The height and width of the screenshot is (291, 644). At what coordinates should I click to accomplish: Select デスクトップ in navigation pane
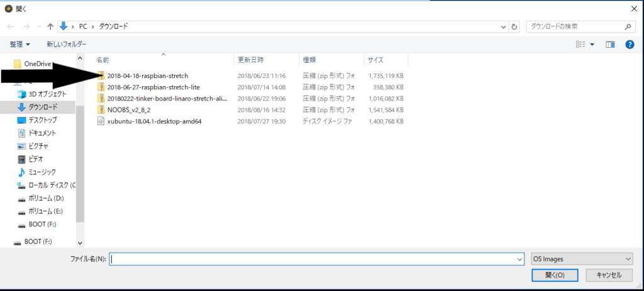pyautogui.click(x=42, y=120)
